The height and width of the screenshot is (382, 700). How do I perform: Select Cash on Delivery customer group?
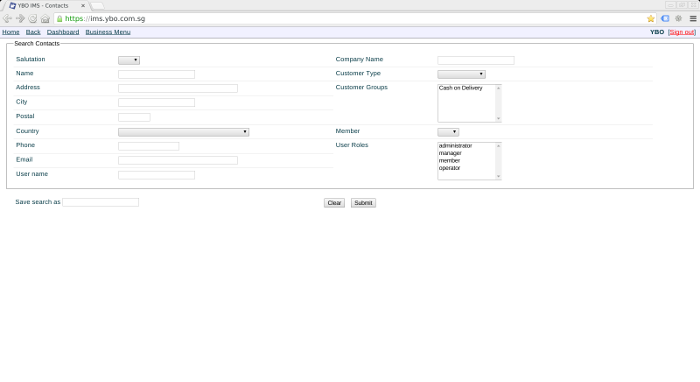coord(461,88)
